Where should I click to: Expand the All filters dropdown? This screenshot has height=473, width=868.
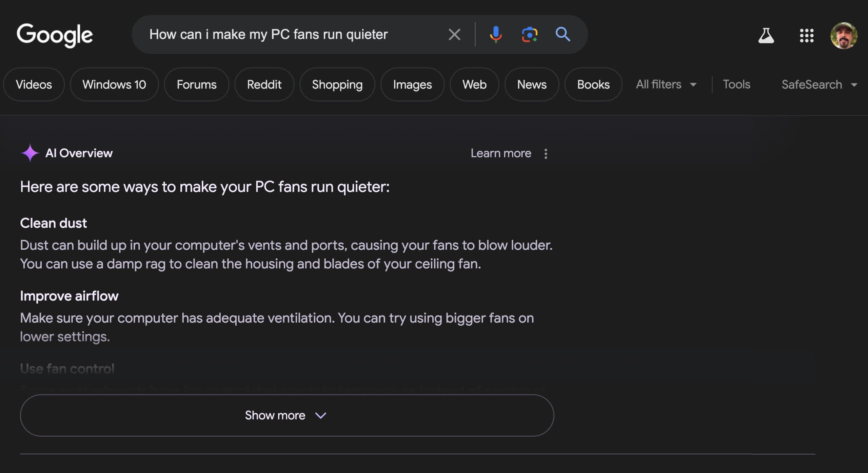(x=666, y=84)
